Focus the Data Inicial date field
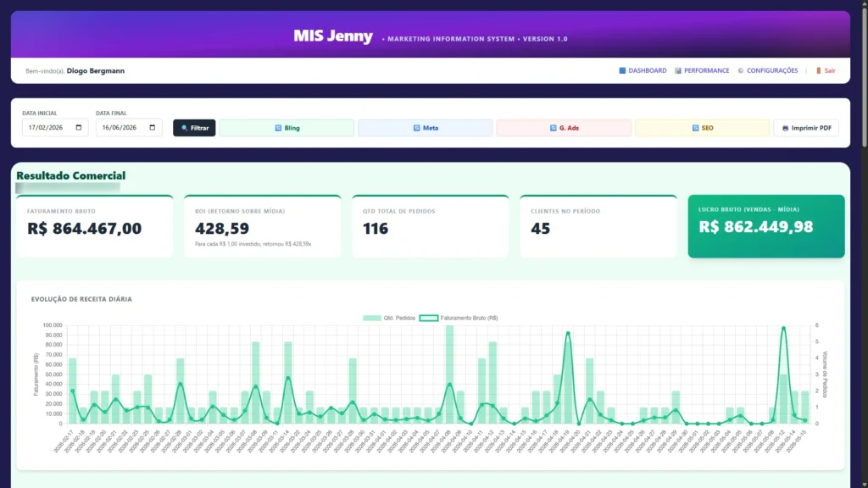Screen dimensions: 868x488 tap(55, 127)
